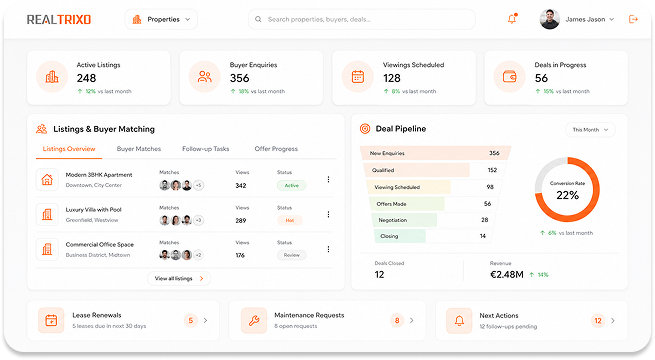The height and width of the screenshot is (360, 655).
Task: Switch to the Buyer Matches tab
Action: (139, 149)
